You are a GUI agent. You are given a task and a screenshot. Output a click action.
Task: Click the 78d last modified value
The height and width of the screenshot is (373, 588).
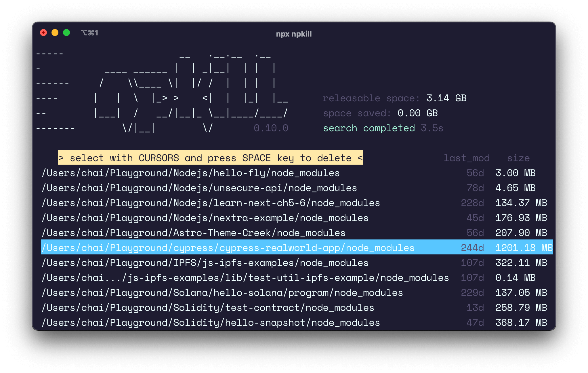[x=475, y=188]
